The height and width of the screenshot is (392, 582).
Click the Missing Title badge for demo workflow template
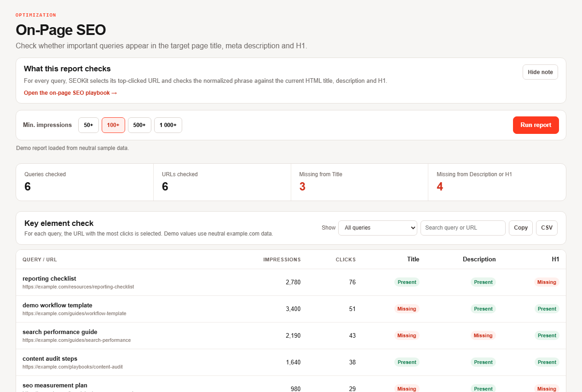pos(407,309)
